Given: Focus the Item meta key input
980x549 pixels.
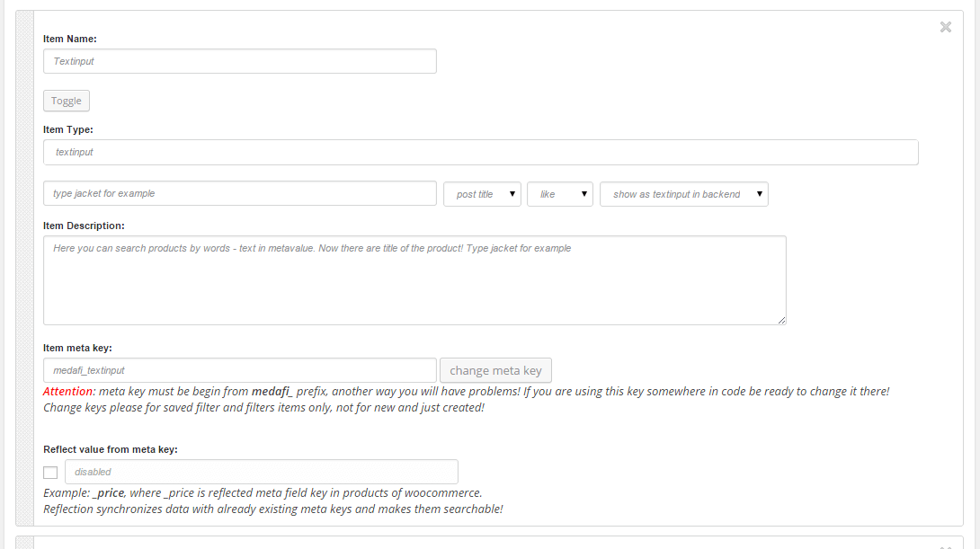Looking at the screenshot, I should click(239, 370).
